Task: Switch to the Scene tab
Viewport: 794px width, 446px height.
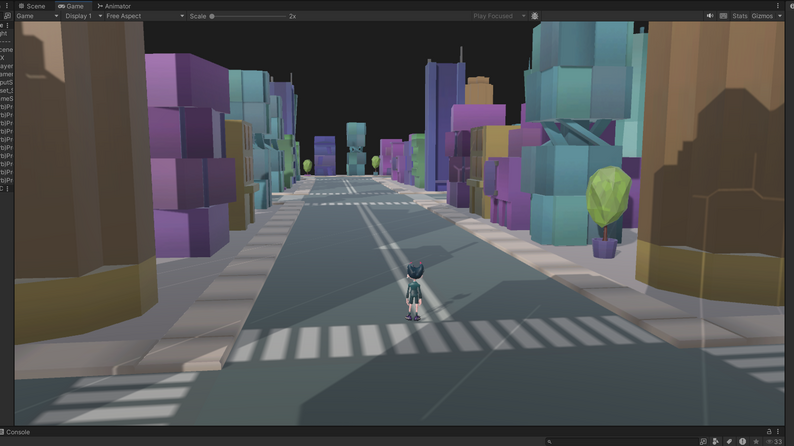Action: click(32, 6)
